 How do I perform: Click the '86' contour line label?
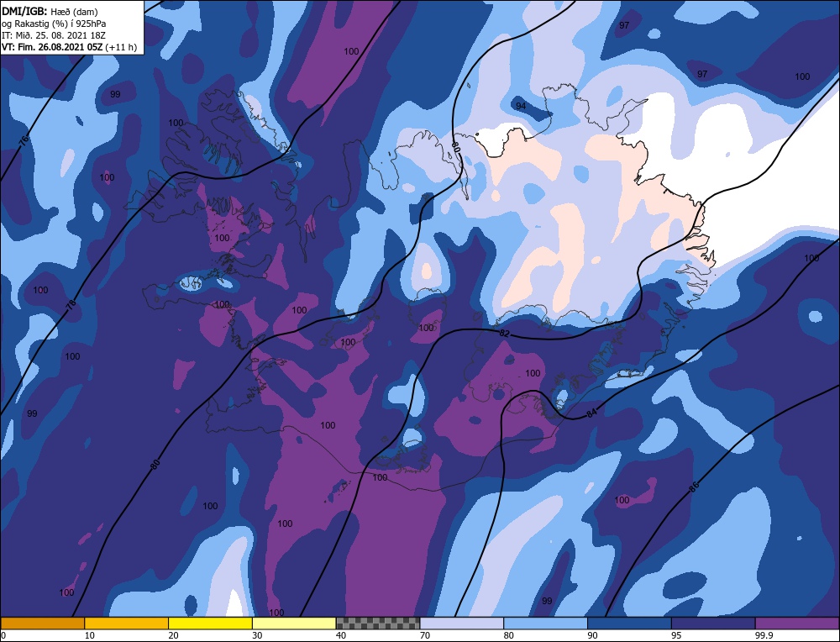694,487
